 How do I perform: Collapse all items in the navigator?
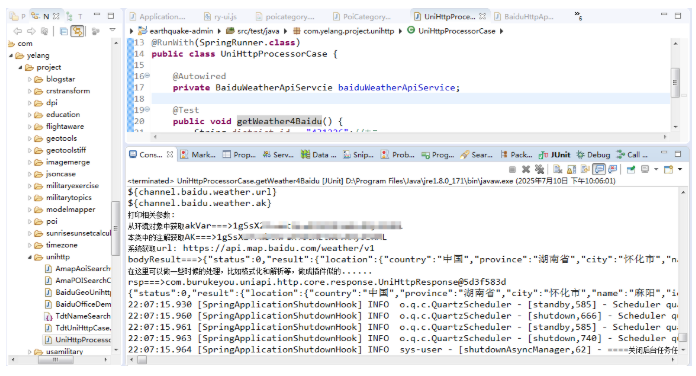point(64,31)
